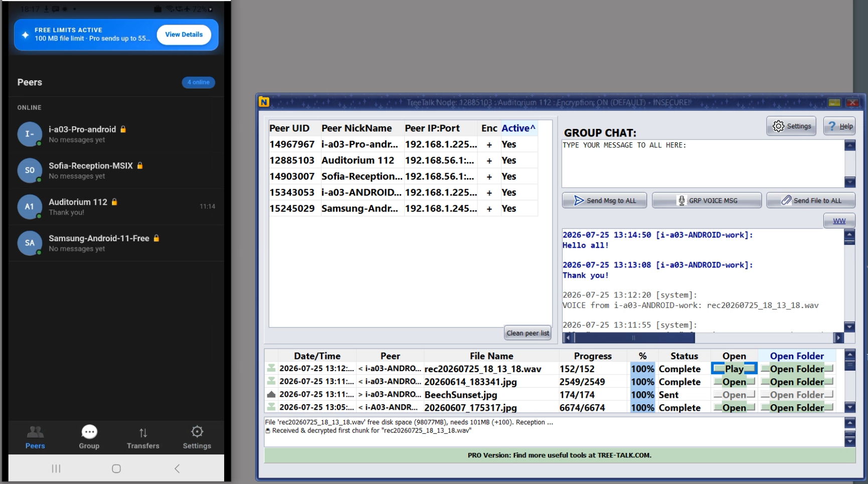The height and width of the screenshot is (484, 868).
Task: Open the Transfers tab in the mobile app
Action: click(x=143, y=437)
